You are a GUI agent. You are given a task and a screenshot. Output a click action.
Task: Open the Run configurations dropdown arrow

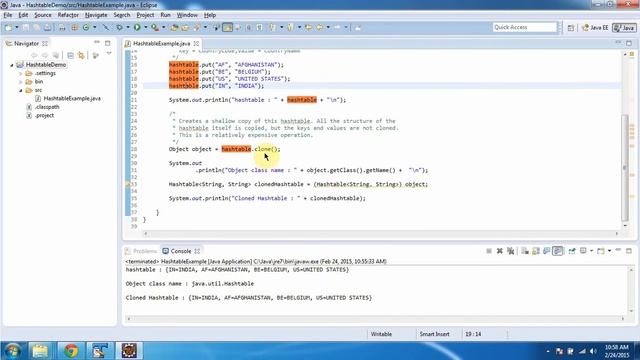146,27
